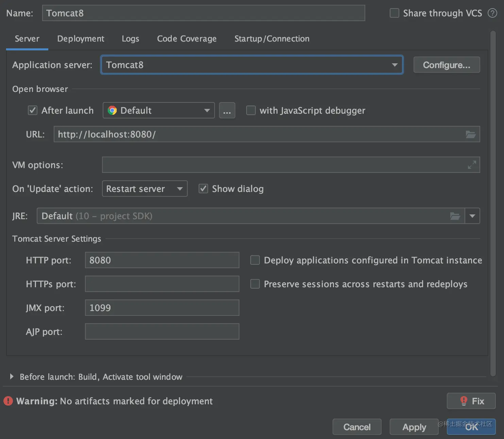This screenshot has height=439, width=504.
Task: Open On 'Update' action dropdown
Action: 180,189
